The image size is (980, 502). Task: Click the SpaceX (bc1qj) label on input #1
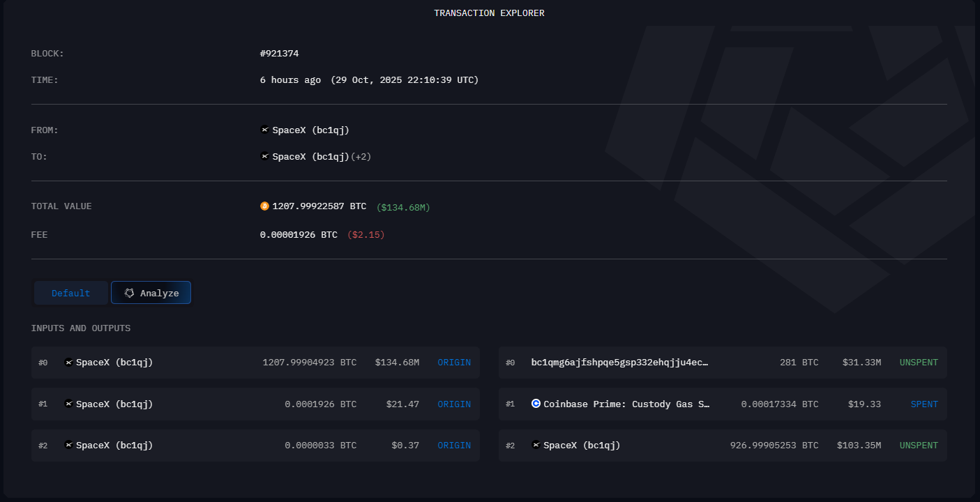tap(116, 404)
